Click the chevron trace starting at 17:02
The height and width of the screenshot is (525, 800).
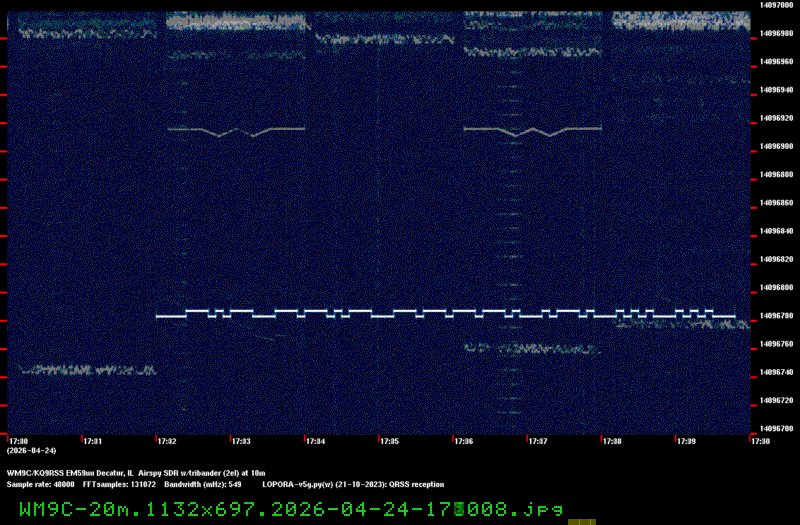tap(236, 132)
